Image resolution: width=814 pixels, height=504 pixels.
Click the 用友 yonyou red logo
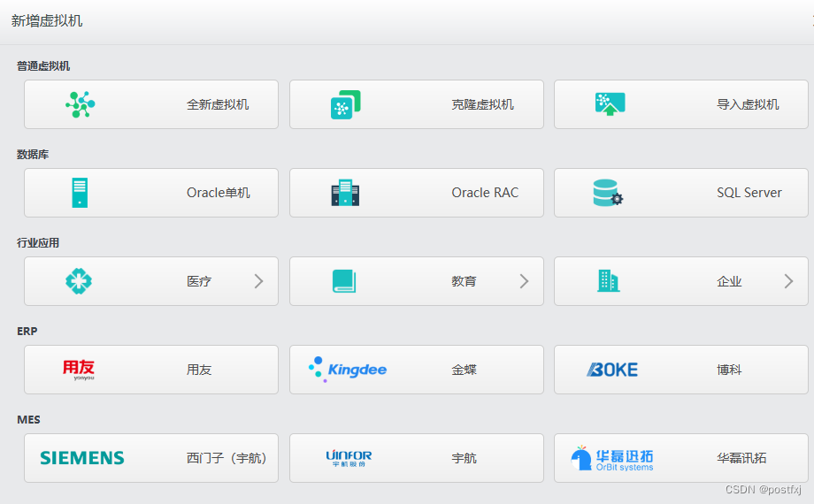79,370
